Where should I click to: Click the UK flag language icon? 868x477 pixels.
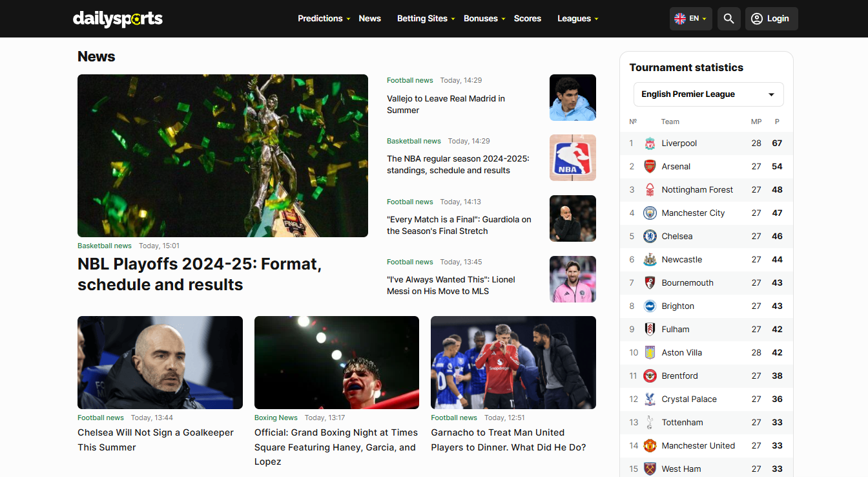click(680, 19)
